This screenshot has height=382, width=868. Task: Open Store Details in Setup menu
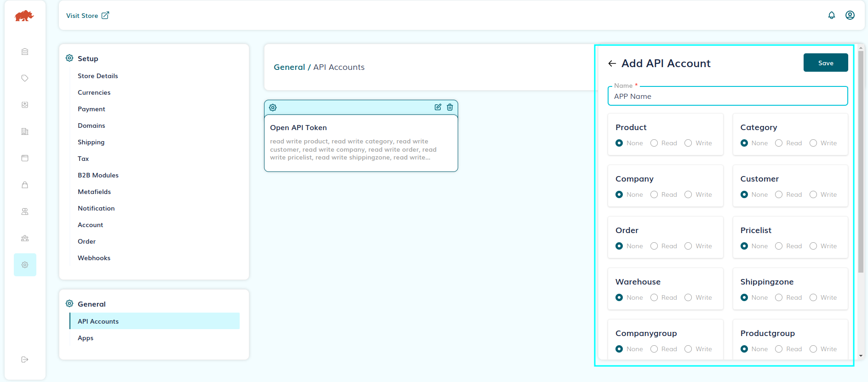[x=98, y=76]
